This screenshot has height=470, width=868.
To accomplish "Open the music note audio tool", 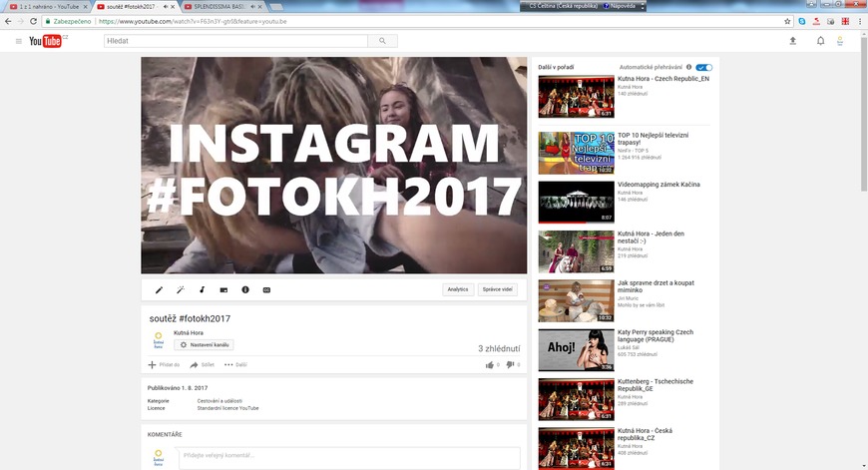I will pos(203,289).
